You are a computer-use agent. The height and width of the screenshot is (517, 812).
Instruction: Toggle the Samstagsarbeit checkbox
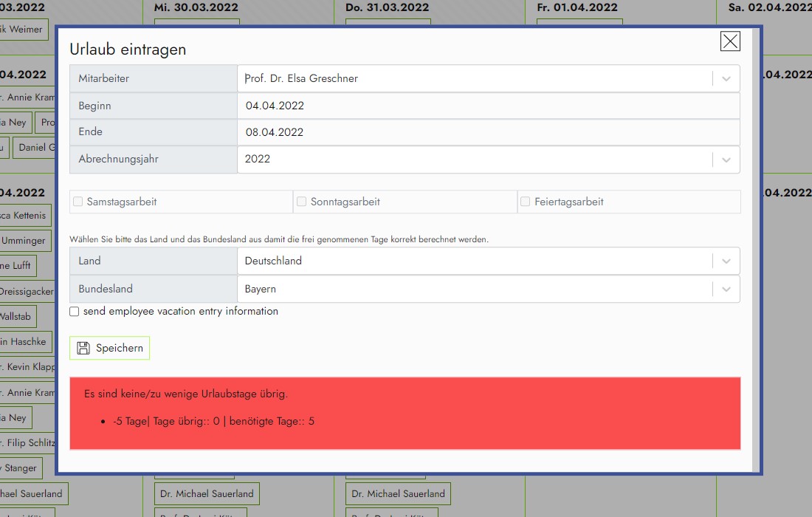78,202
